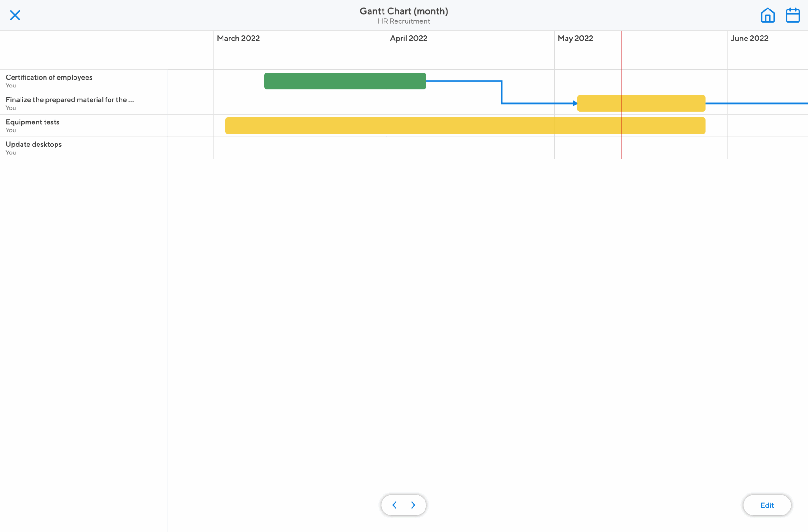Select the June 2022 column header
Viewport: 808px width, 532px height.
[x=749, y=39]
